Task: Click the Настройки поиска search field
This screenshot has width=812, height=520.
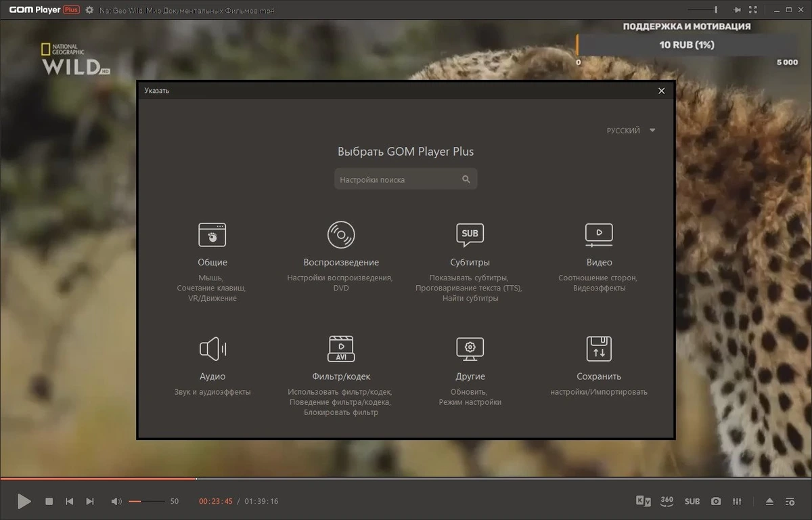Action: (x=406, y=179)
